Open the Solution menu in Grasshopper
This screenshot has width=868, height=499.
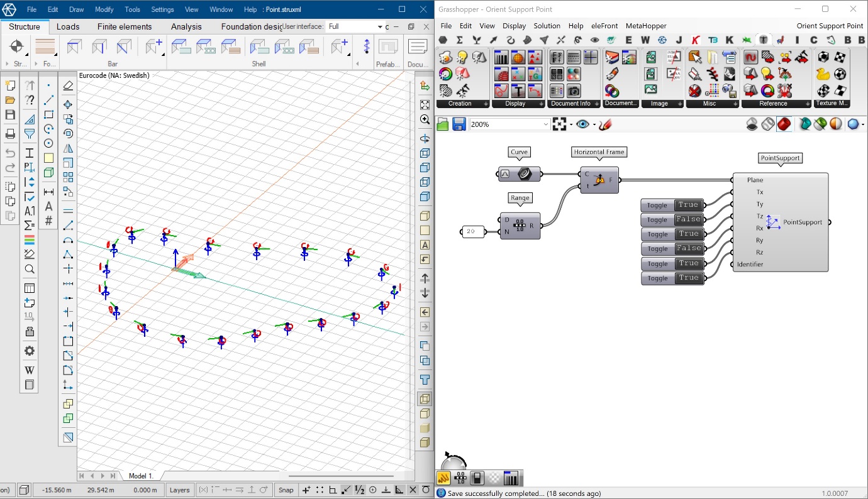pyautogui.click(x=547, y=26)
